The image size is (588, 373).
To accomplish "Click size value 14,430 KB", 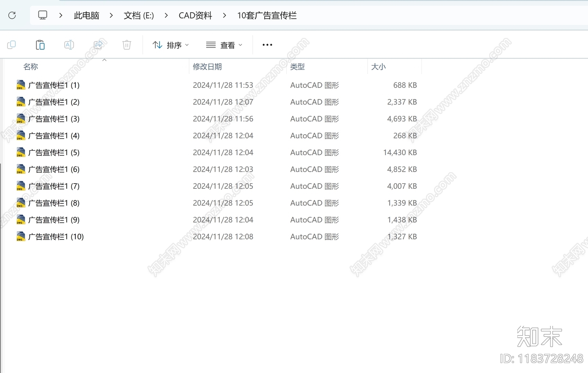I will [x=400, y=153].
